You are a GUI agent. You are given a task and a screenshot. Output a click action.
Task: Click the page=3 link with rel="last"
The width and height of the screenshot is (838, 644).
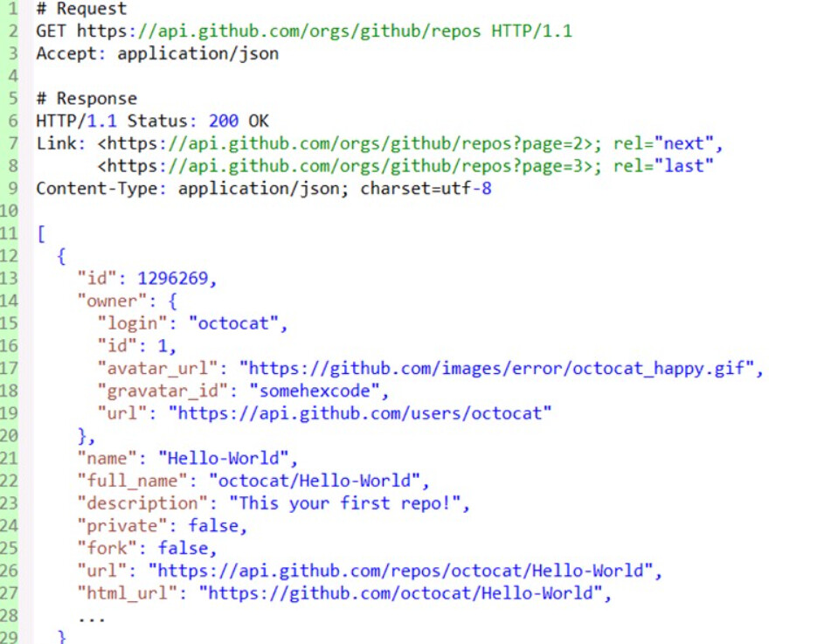(x=405, y=166)
